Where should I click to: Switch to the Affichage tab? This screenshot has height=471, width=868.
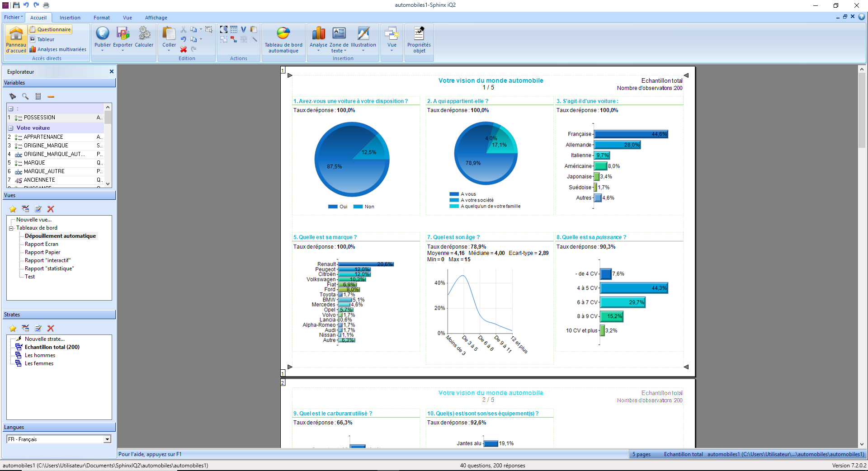[156, 18]
